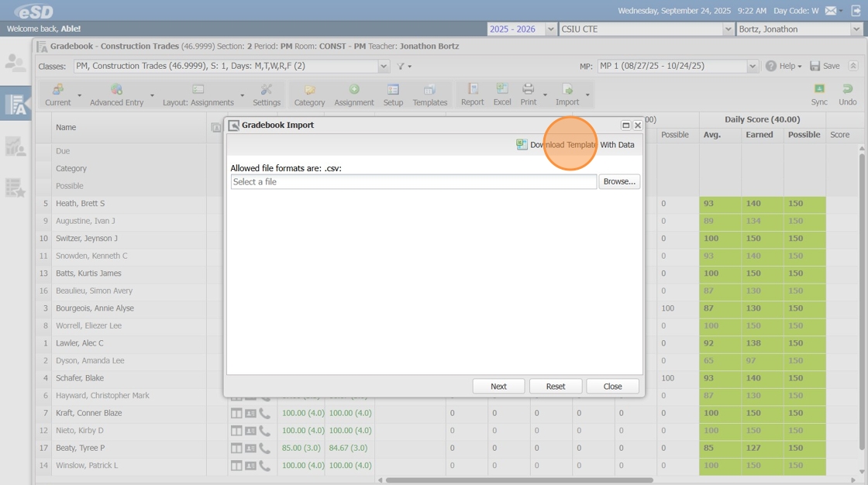The height and width of the screenshot is (485, 868).
Task: Expand the MP marking period dropdown
Action: 752,67
